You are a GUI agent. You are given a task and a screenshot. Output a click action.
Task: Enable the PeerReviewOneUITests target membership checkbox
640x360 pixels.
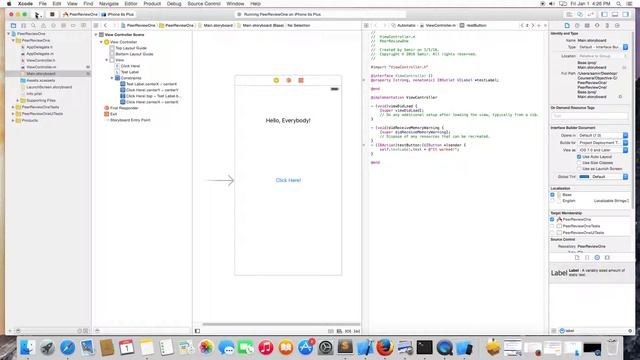coord(552,232)
